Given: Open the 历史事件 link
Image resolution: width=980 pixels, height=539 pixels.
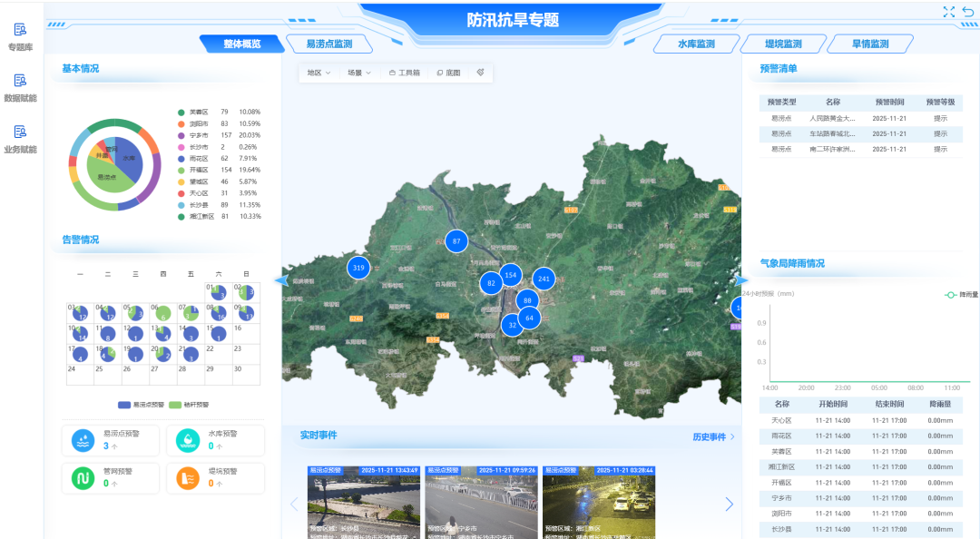Looking at the screenshot, I should [713, 437].
